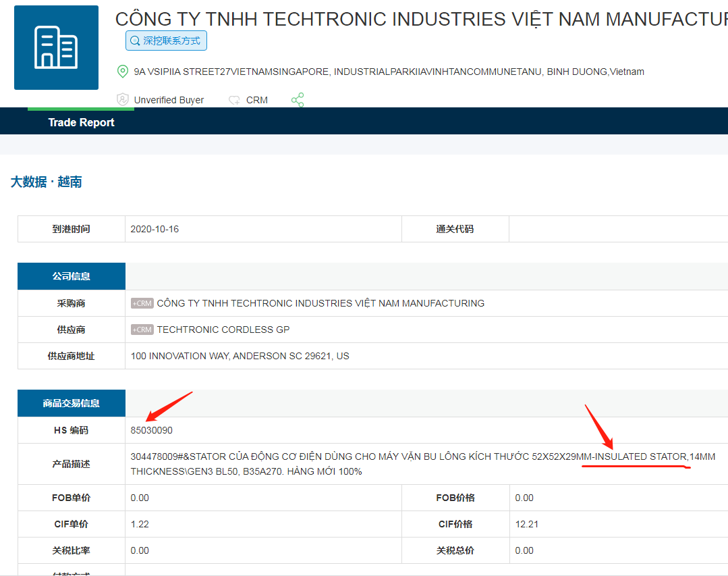Click the CIF unit price 1.22
Image resolution: width=728 pixels, height=576 pixels.
click(140, 525)
